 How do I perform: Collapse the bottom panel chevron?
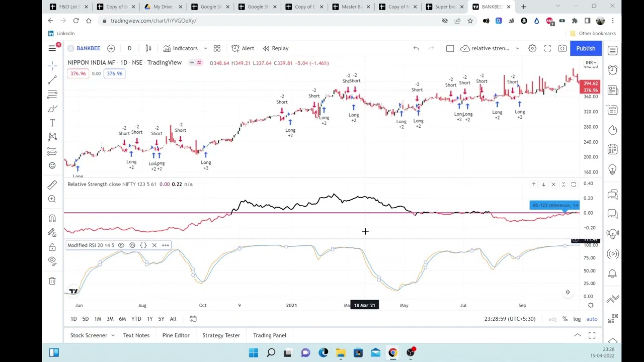pos(578,335)
